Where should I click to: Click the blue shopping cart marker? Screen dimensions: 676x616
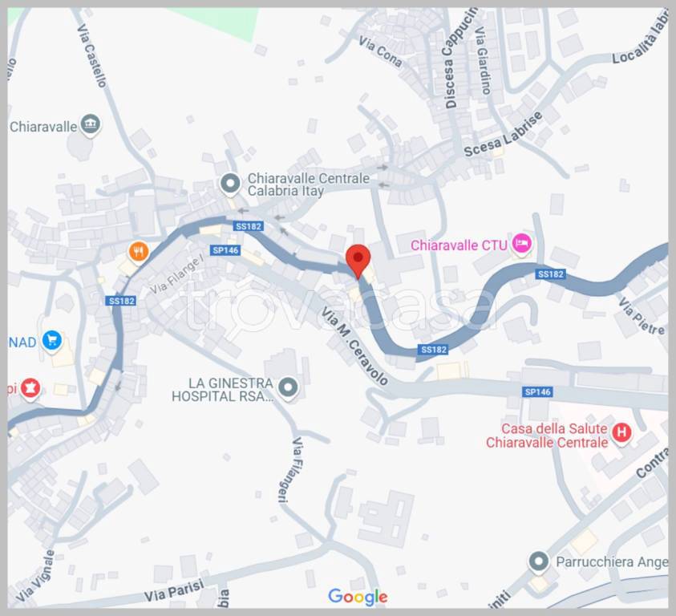(52, 341)
